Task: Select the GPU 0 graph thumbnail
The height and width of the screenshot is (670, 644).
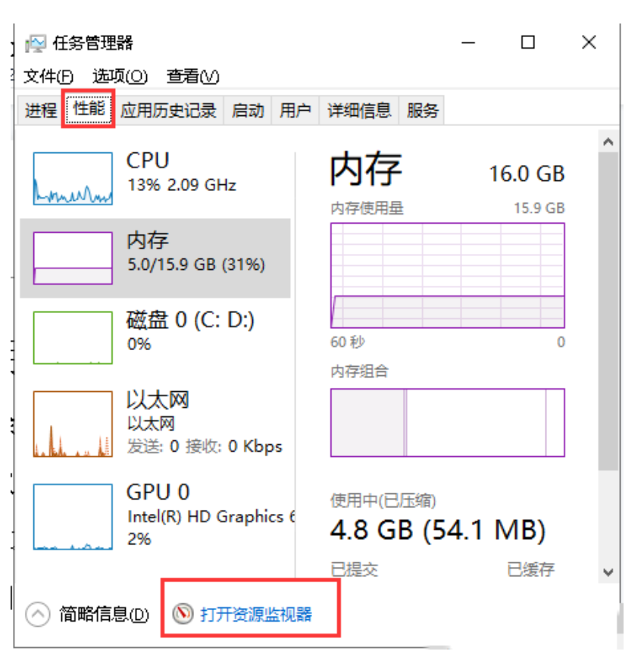Action: click(x=73, y=516)
